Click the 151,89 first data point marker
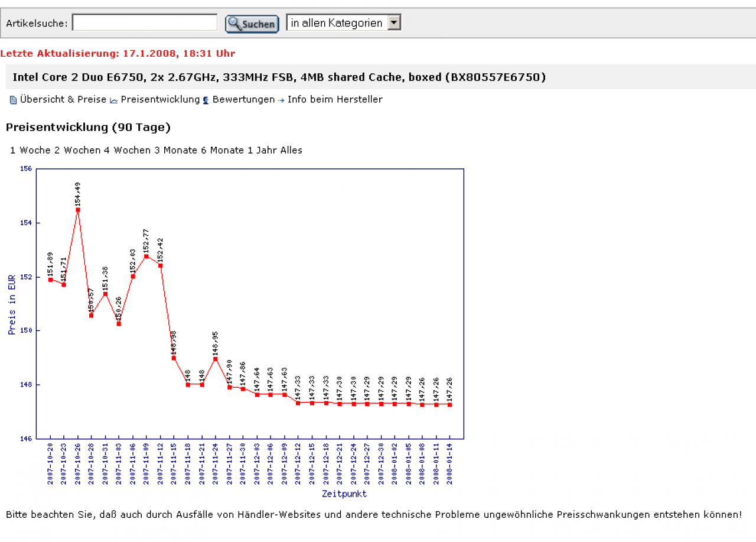 point(50,280)
